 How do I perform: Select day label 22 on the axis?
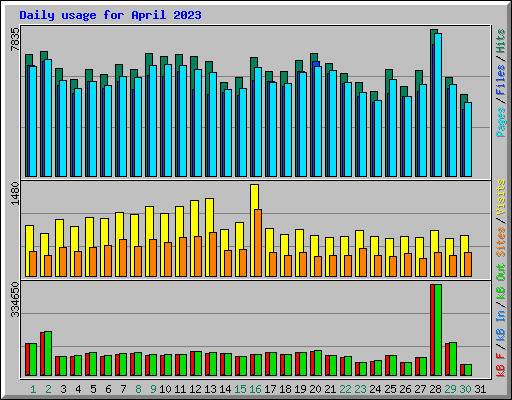tap(345, 389)
